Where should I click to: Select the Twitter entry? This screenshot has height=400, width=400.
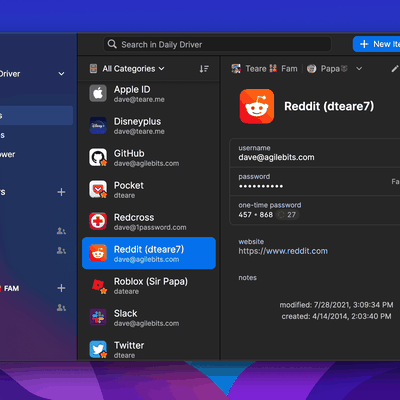pyautogui.click(x=149, y=349)
